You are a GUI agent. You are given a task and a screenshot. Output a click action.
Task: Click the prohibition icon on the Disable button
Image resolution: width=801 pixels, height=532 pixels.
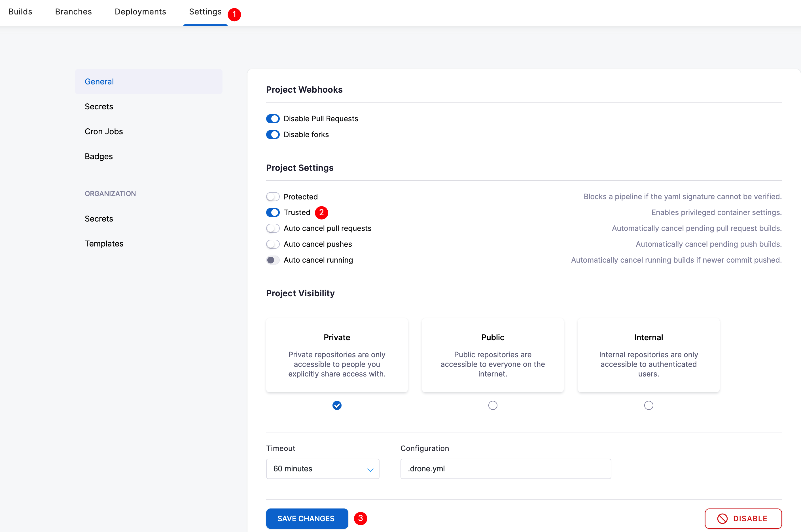722,518
